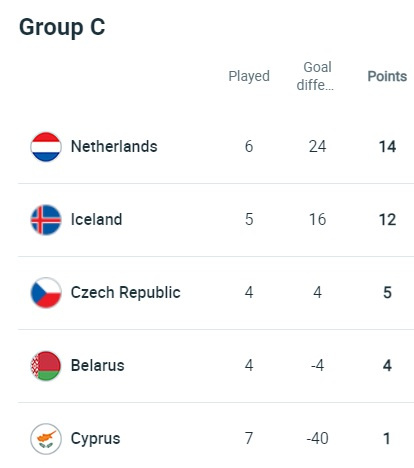Click Cyprus played value 7
Image resolution: width=414 pixels, height=468 pixels.
pos(249,439)
